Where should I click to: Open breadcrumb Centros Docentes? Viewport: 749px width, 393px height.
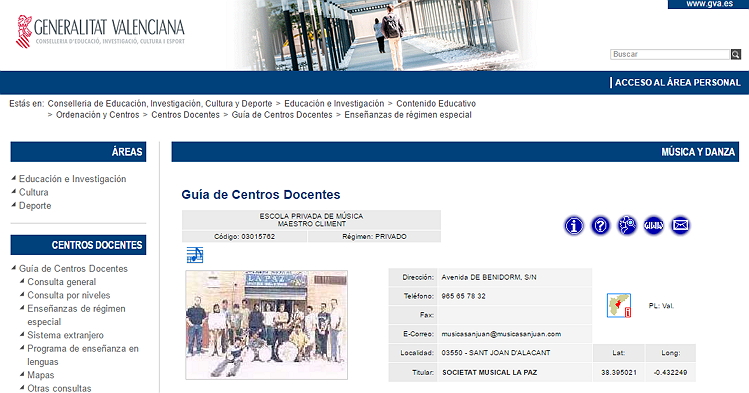coord(185,115)
